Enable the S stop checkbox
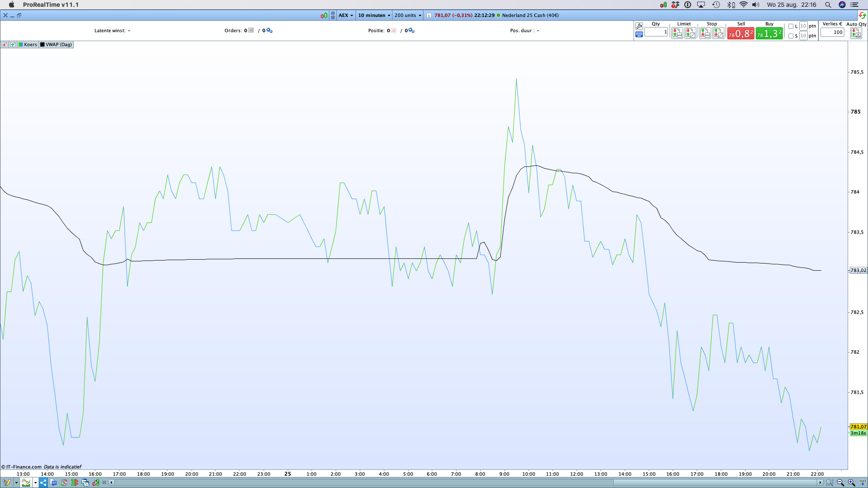 pos(791,36)
